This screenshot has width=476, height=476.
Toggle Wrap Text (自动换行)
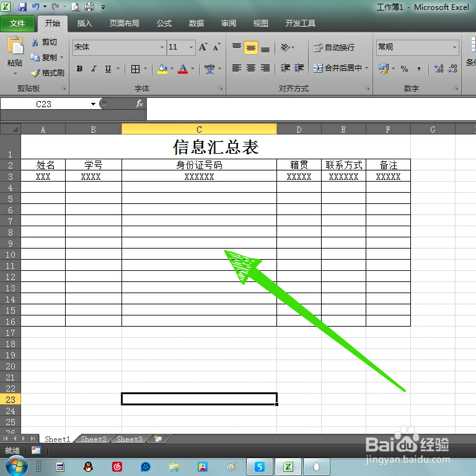[333, 47]
